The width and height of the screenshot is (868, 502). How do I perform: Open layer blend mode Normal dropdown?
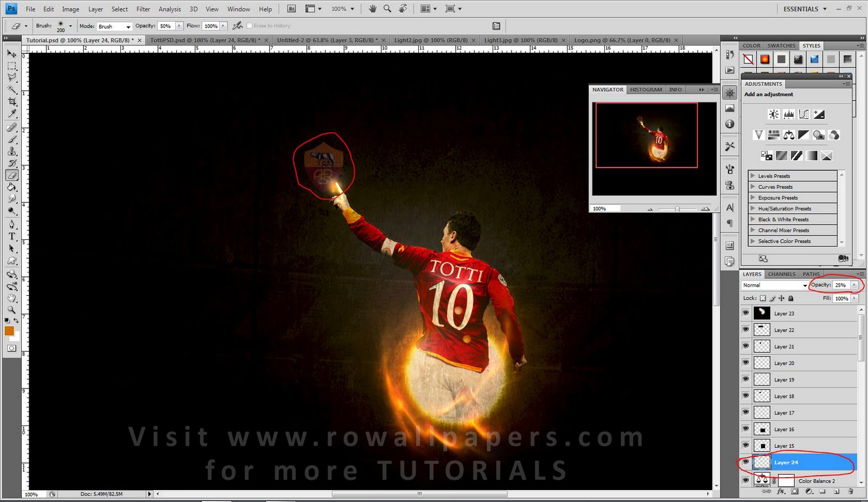(775, 285)
